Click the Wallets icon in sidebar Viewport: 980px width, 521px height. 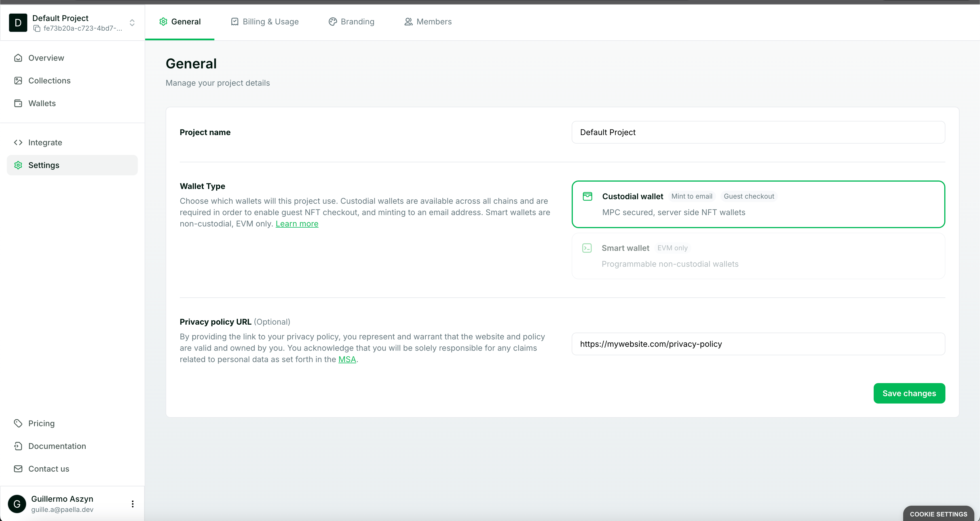18,103
